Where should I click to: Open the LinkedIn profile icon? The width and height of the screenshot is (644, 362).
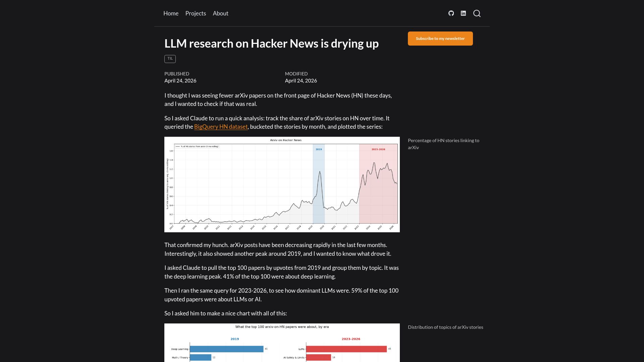pos(463,13)
